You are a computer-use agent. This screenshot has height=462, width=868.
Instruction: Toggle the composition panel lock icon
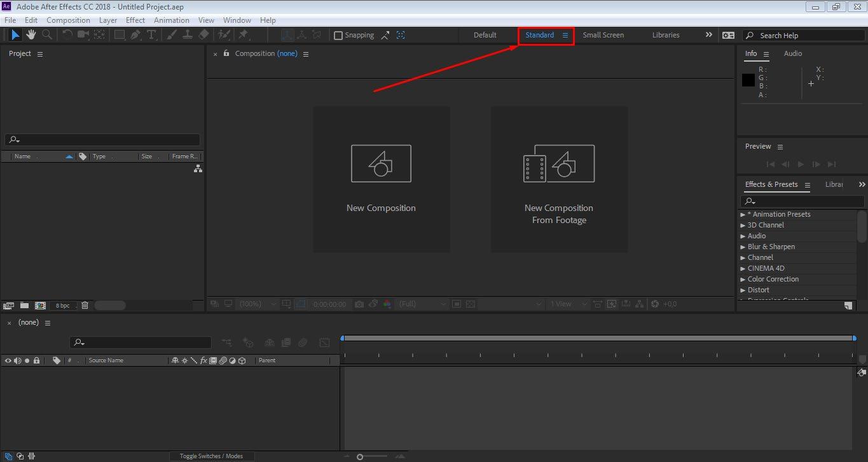[226, 53]
